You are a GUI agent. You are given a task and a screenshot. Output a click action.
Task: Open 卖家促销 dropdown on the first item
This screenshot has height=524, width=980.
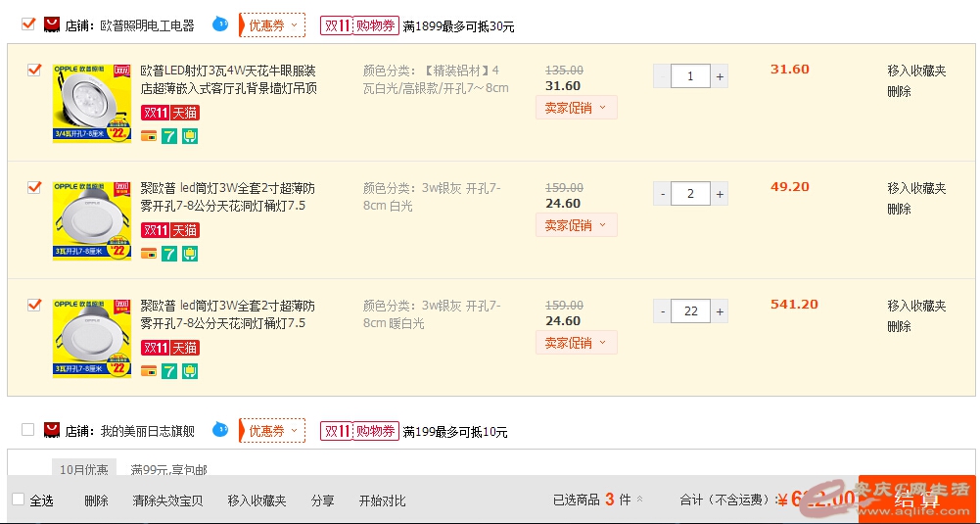(x=576, y=108)
